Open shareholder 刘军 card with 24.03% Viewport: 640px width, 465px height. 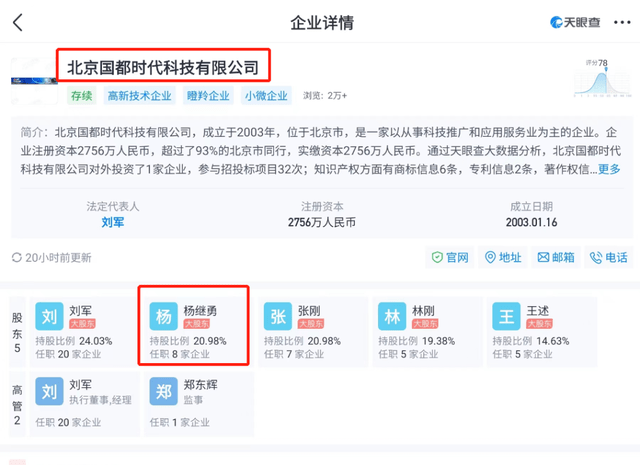(x=85, y=332)
